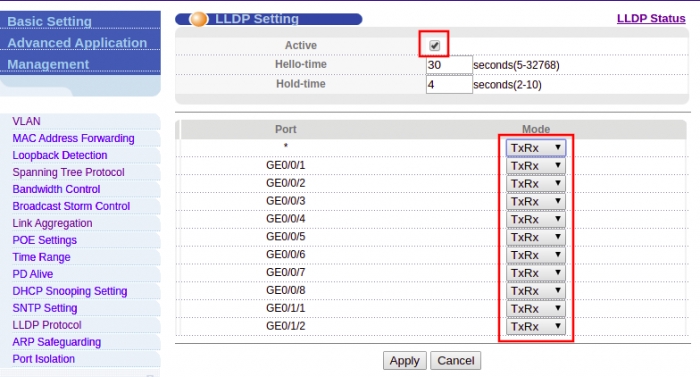The width and height of the screenshot is (700, 377).
Task: Open Mode dropdown for GE0/1/2
Action: tap(536, 327)
